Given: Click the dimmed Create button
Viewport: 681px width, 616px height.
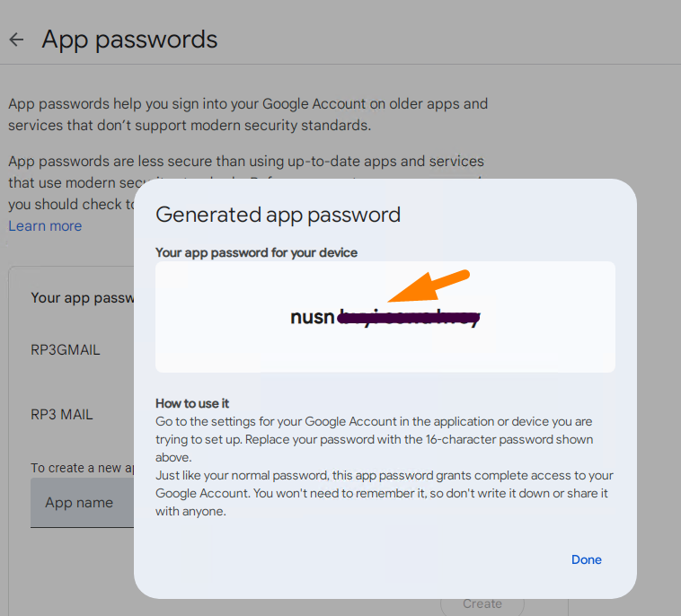Looking at the screenshot, I should coord(482,603).
